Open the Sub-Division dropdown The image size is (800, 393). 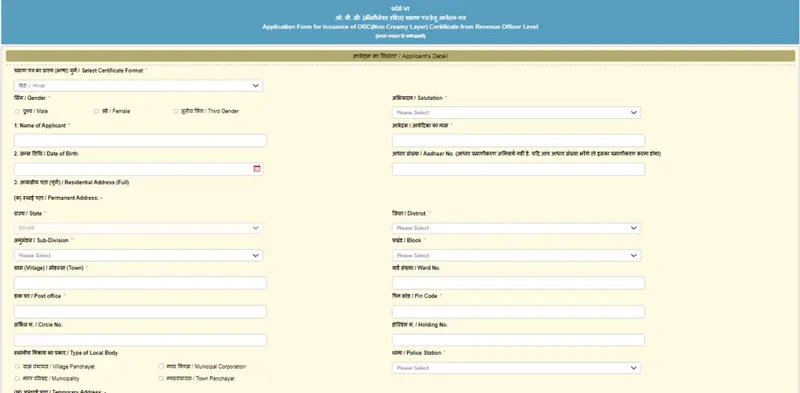[x=138, y=255]
